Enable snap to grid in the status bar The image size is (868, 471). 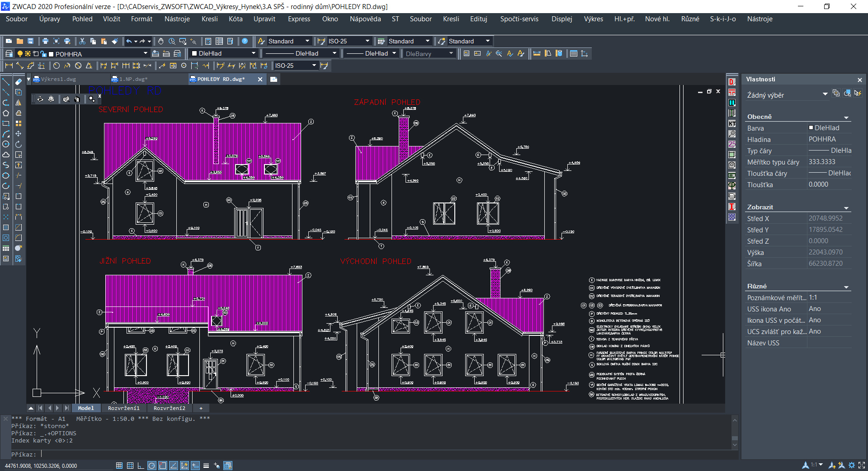(x=119, y=466)
